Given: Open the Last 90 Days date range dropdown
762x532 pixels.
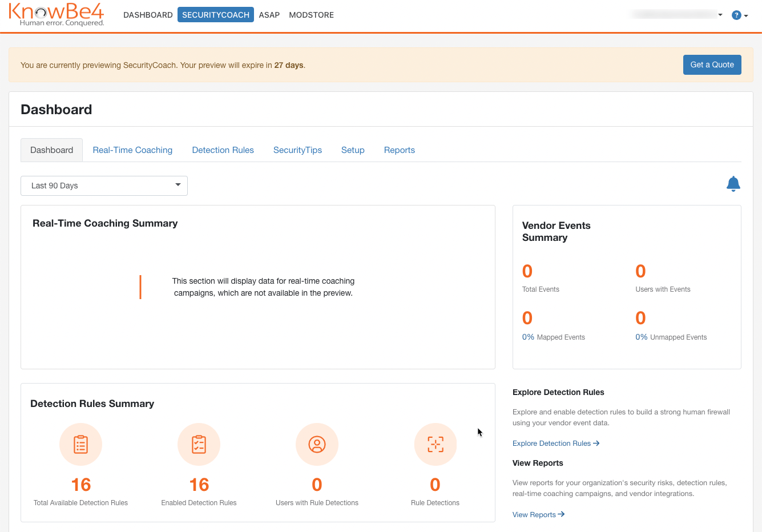Looking at the screenshot, I should [x=104, y=186].
